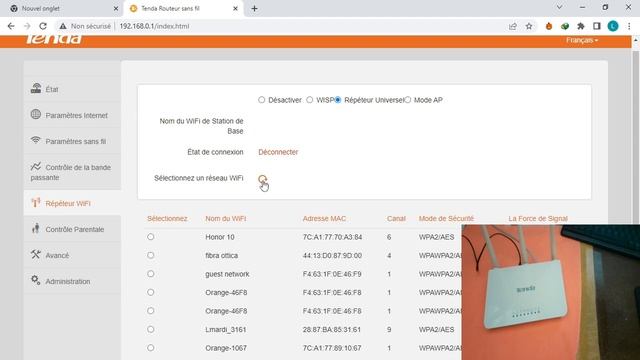Click the browser forward arrow
Viewport: 640px width, 360px height.
(x=27, y=26)
